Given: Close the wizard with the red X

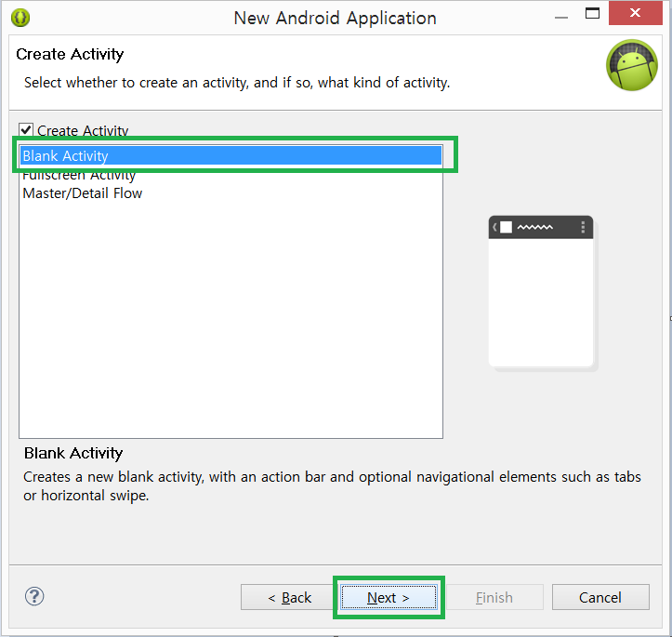Looking at the screenshot, I should coord(635,13).
